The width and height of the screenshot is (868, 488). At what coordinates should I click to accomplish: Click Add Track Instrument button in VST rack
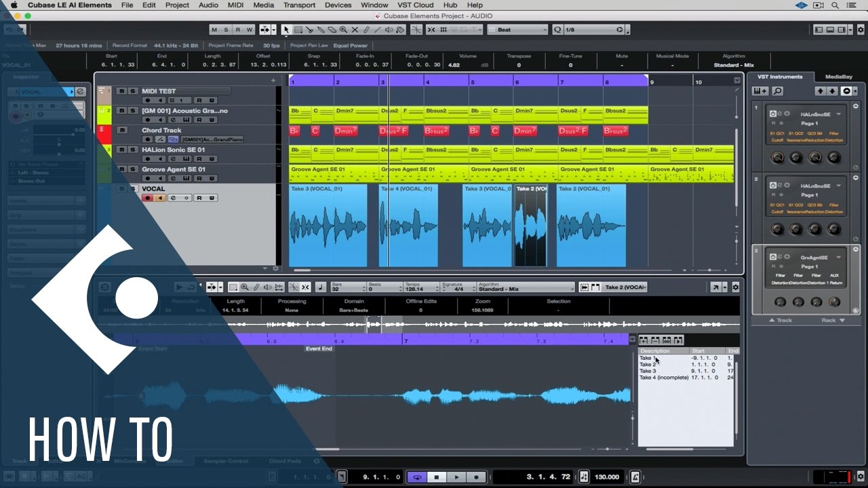(761, 91)
